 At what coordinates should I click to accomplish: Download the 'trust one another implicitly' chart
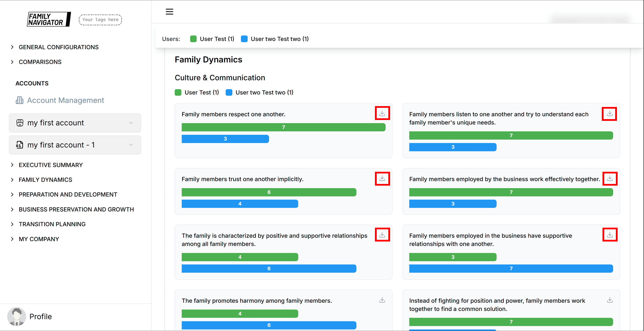382,178
